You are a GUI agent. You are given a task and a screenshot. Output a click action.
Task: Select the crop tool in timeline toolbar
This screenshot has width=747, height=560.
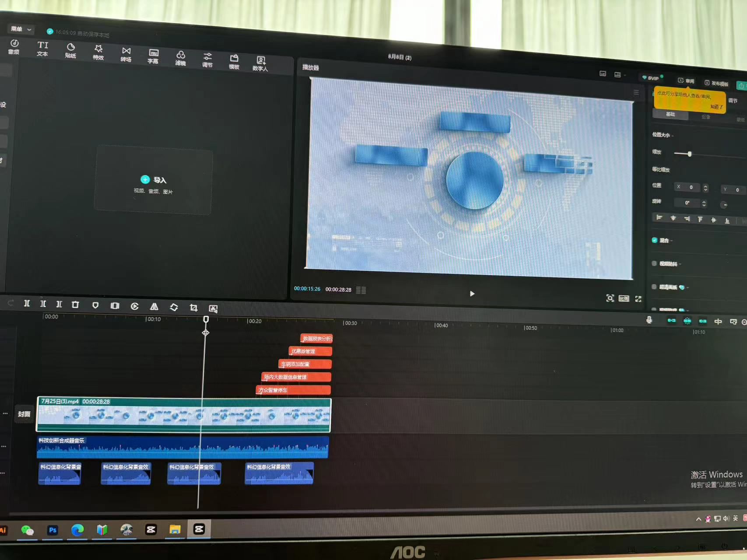point(193,308)
